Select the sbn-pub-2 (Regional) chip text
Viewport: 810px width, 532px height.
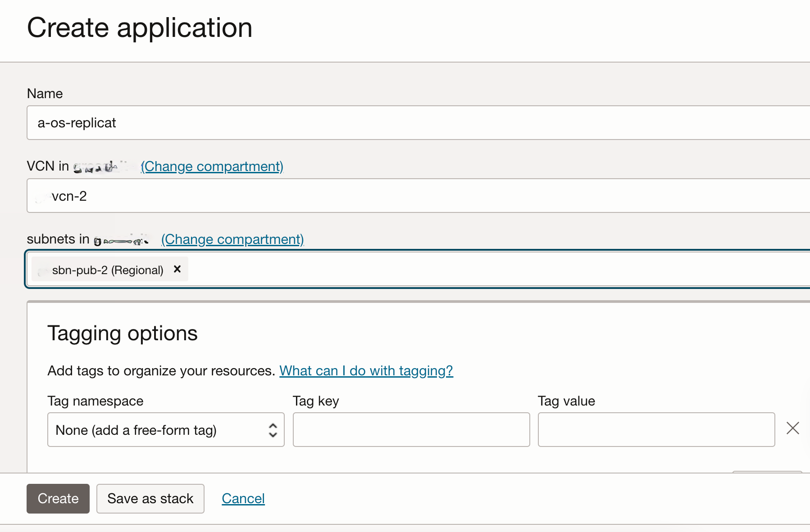(108, 270)
